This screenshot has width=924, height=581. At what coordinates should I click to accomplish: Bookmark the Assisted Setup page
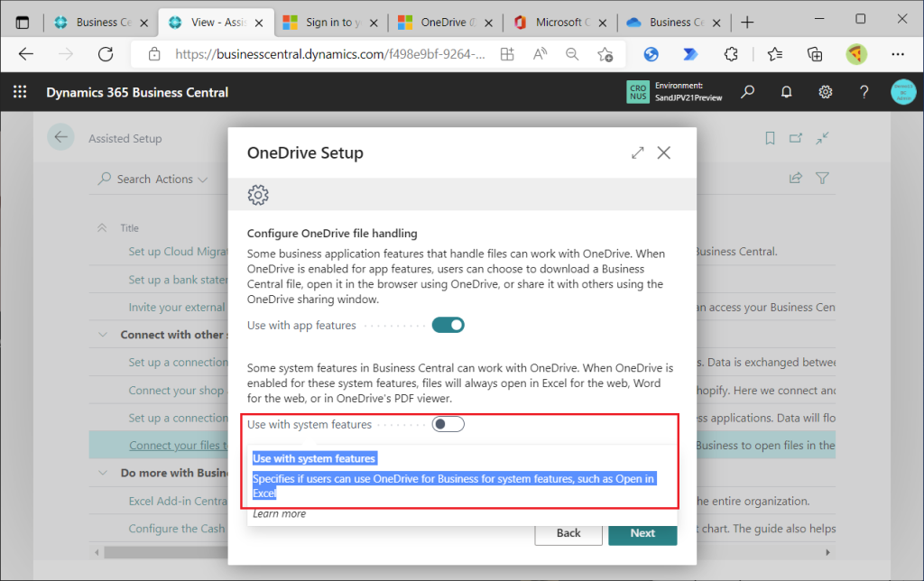point(770,138)
